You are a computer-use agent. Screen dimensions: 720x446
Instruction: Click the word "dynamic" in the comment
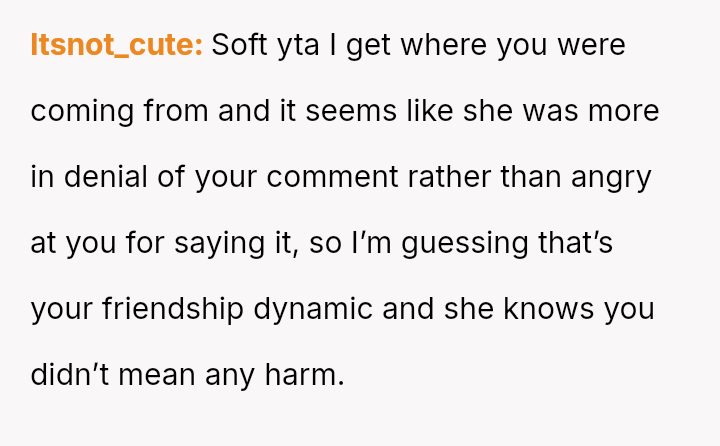(x=313, y=311)
